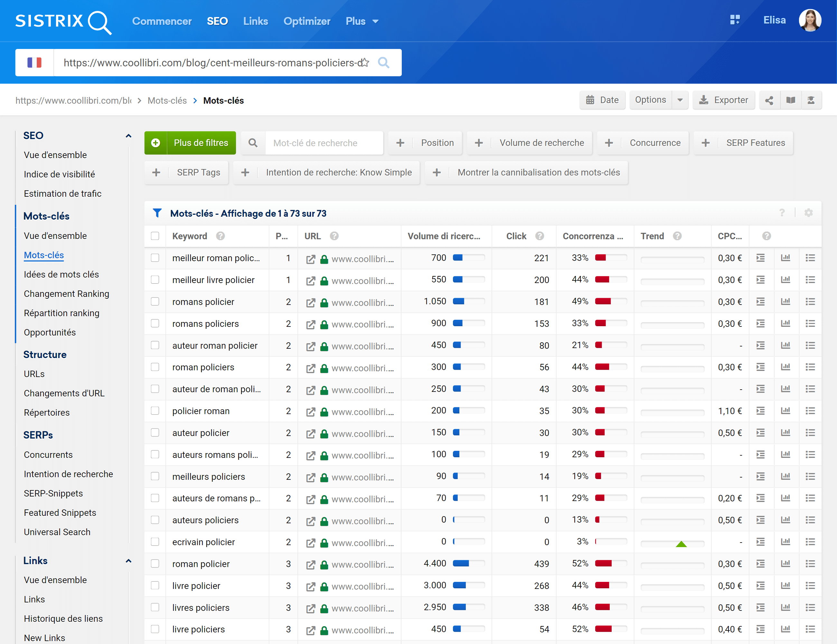This screenshot has width=837, height=644.
Task: Show SERP view for livre policier row
Action: tap(761, 585)
